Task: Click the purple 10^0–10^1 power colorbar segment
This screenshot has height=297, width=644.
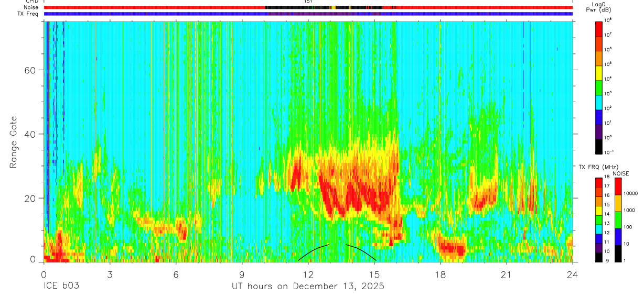Action: (599, 130)
